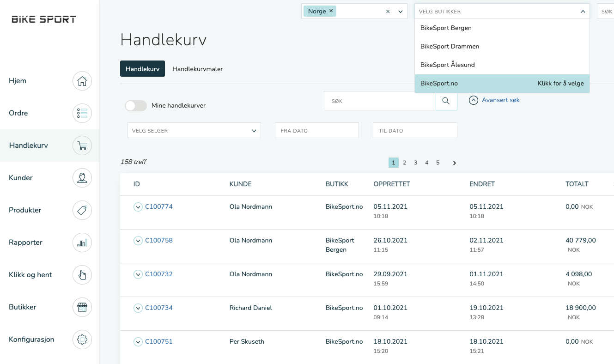Expand row C100758

click(138, 241)
